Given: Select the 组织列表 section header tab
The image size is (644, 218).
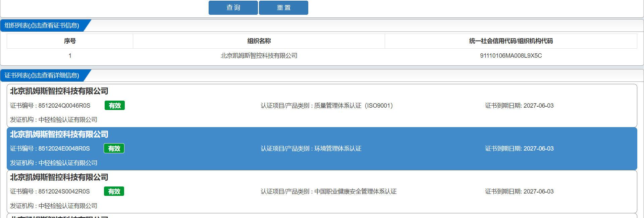Looking at the screenshot, I should (42, 25).
